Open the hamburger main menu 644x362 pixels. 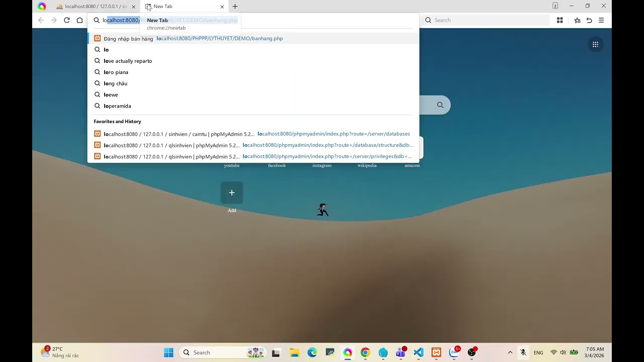[601, 20]
